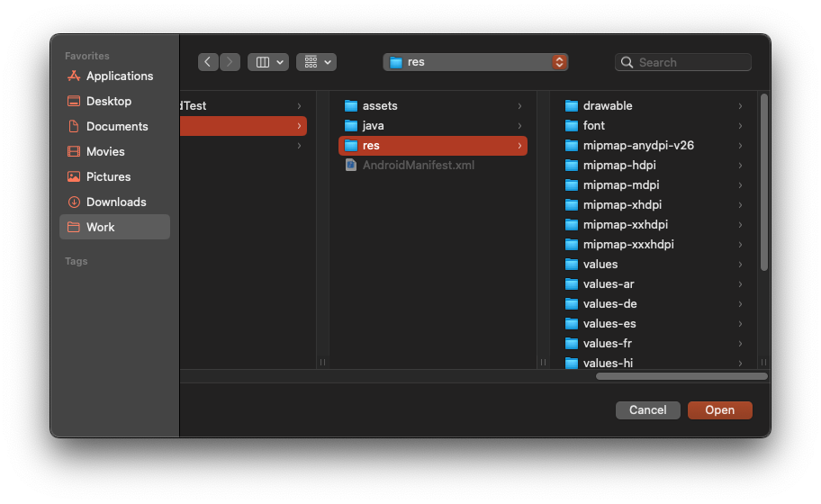The height and width of the screenshot is (504, 821).
Task: Select the font folder
Action: [x=654, y=126]
